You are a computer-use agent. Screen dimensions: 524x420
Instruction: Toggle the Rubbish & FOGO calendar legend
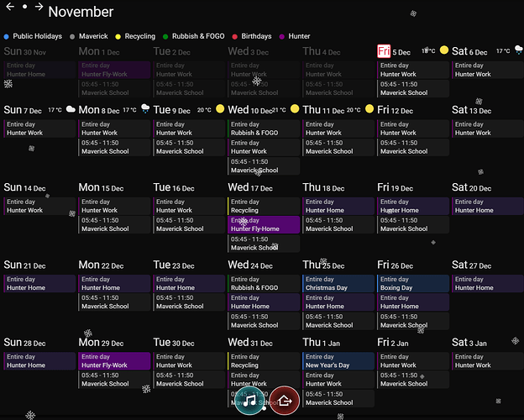pos(194,36)
